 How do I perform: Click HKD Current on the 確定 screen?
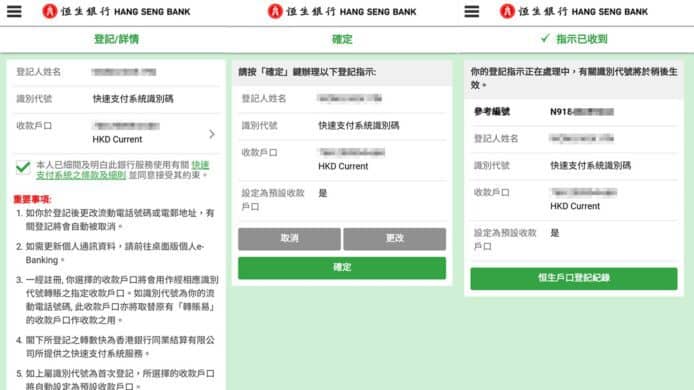[x=343, y=166]
